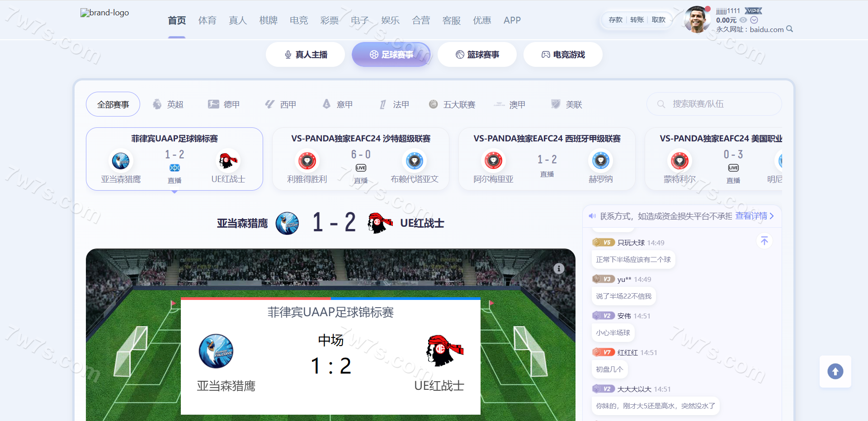Open the 电竞游戏 category
The image size is (868, 421).
pos(563,55)
